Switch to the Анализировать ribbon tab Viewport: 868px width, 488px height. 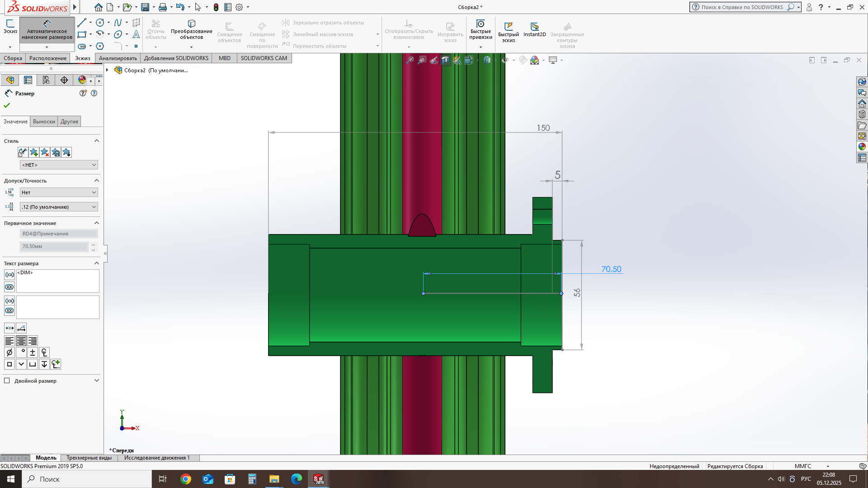[118, 58]
